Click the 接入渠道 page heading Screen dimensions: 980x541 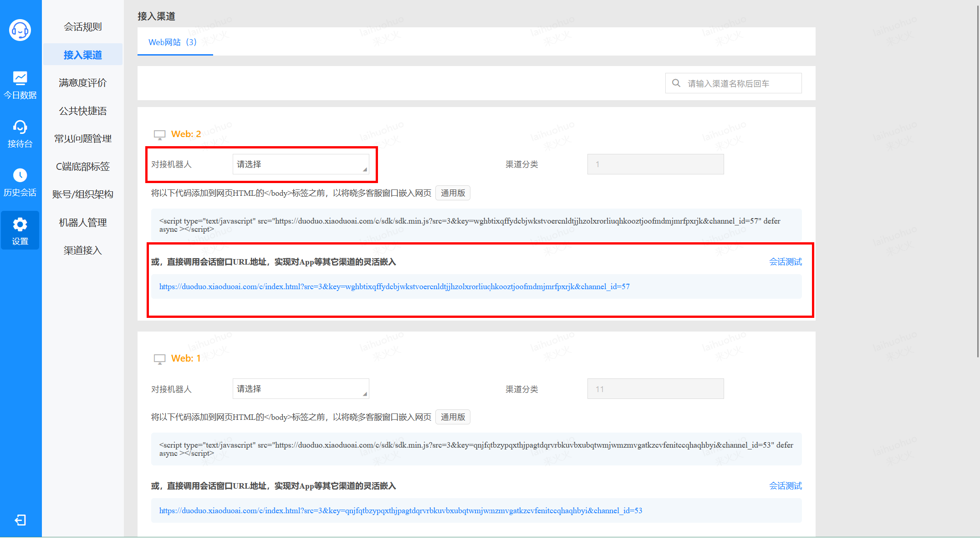(156, 16)
